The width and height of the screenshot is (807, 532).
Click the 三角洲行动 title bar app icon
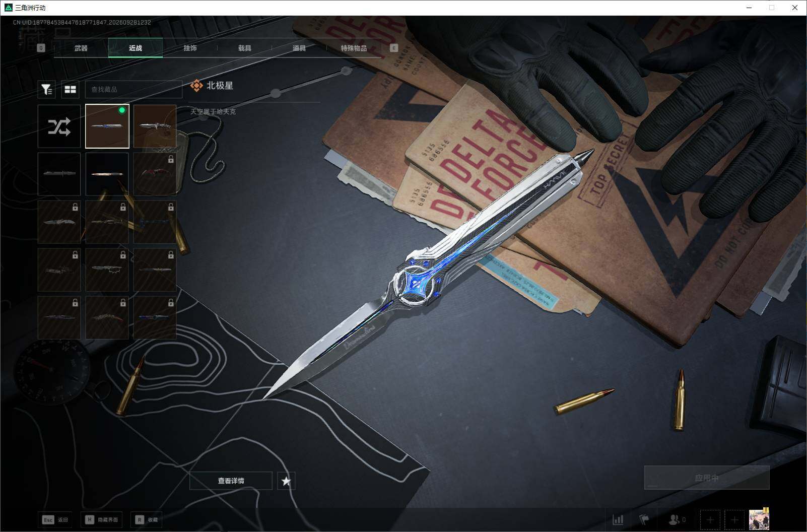point(8,8)
